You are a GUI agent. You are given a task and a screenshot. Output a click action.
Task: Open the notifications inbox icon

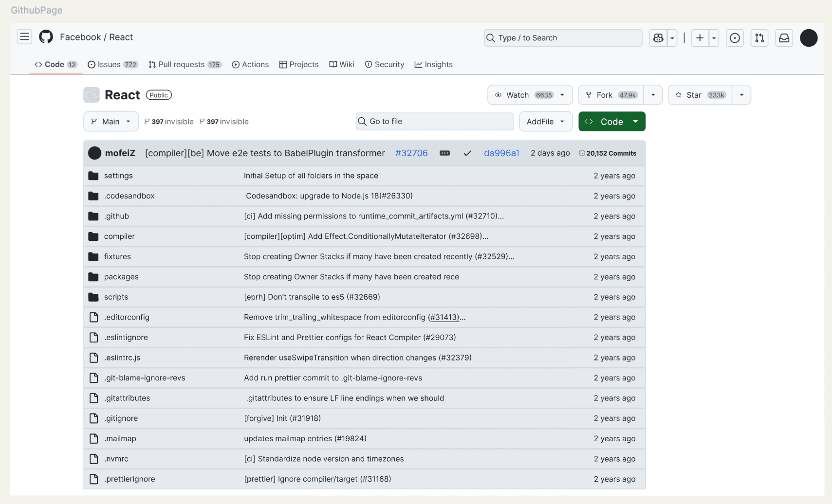pyautogui.click(x=784, y=38)
